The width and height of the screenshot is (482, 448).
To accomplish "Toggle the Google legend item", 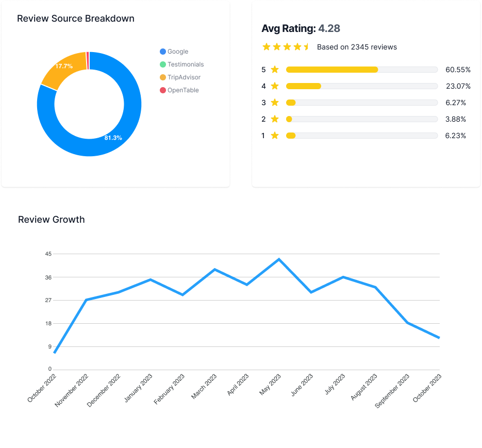I will pyautogui.click(x=174, y=52).
